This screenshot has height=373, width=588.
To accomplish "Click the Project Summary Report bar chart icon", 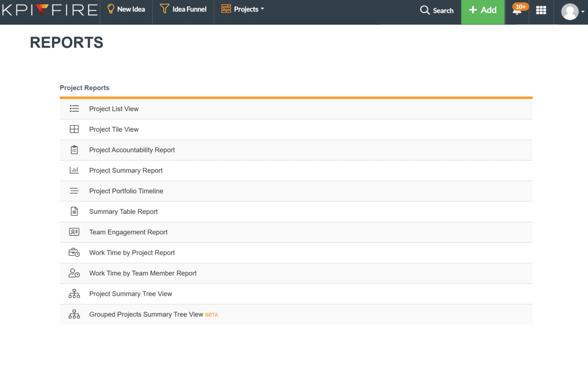I will 74,171.
